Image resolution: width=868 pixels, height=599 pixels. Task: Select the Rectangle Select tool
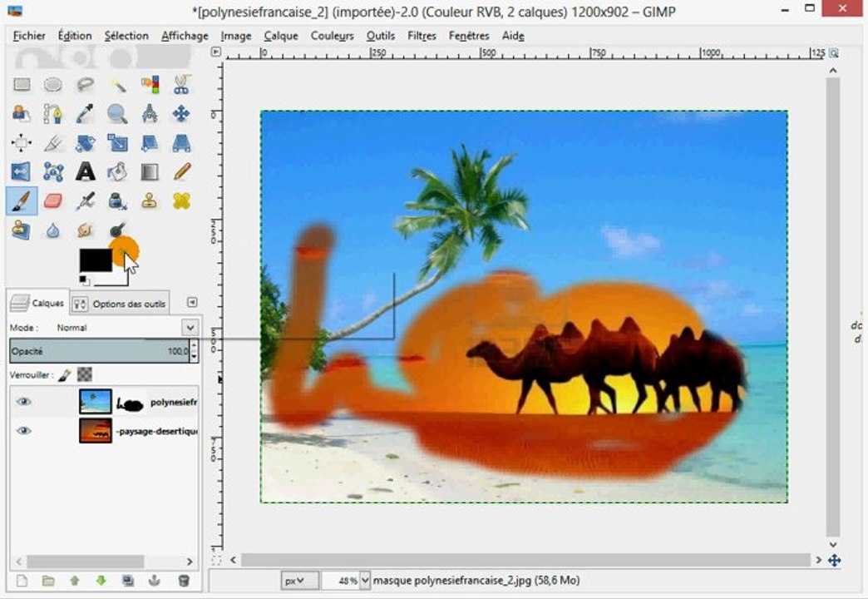point(22,84)
